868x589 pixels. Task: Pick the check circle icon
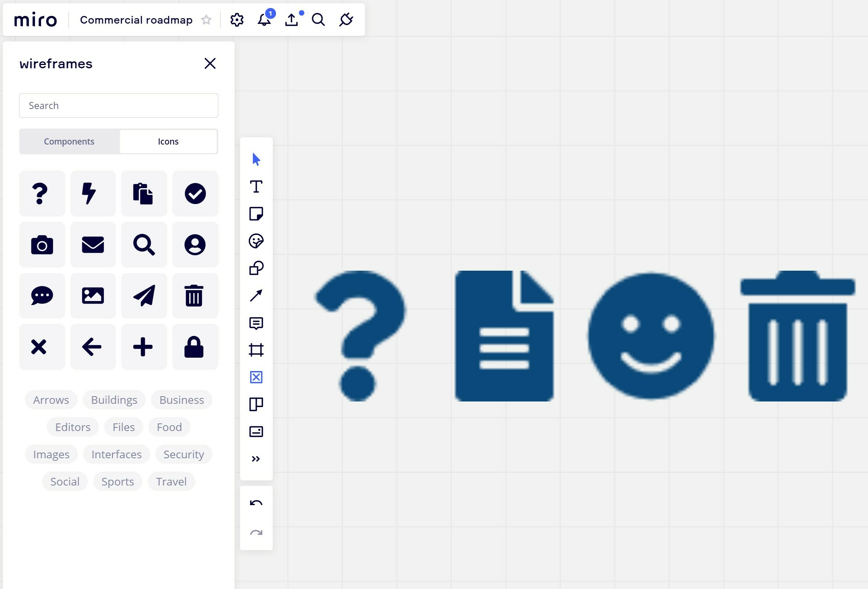click(195, 194)
